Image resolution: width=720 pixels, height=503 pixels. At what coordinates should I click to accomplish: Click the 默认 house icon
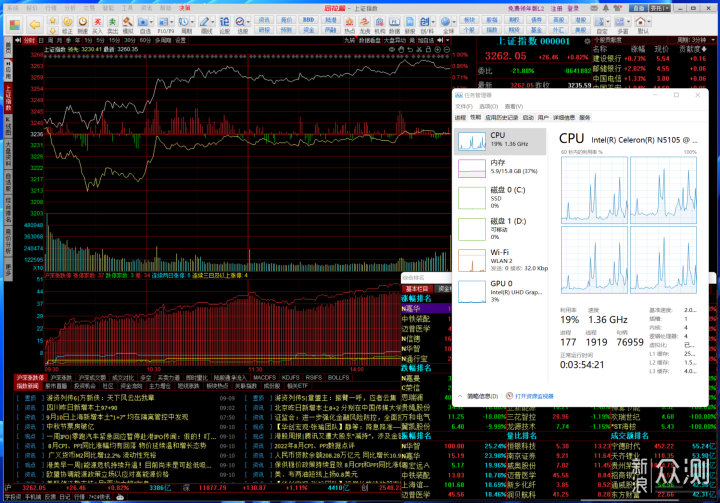coord(640,22)
